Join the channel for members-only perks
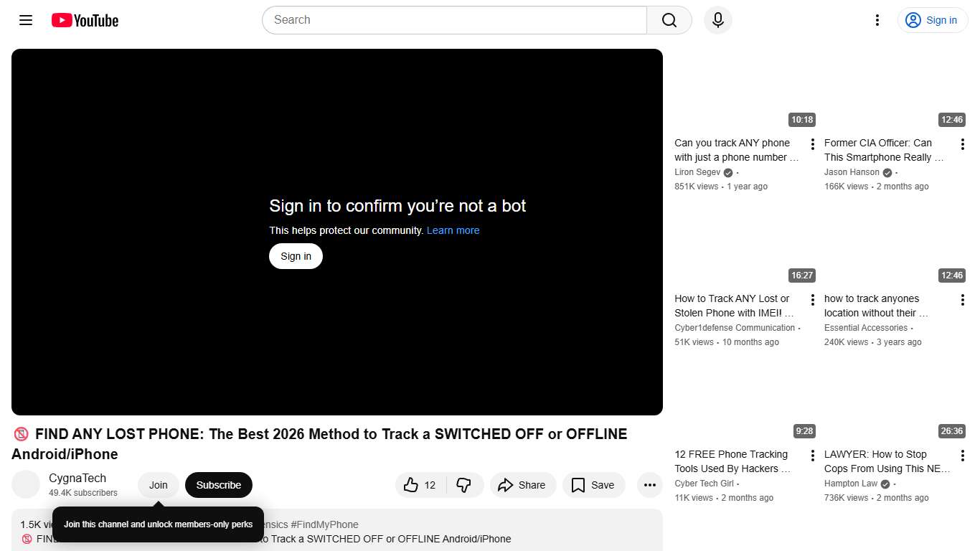 [x=158, y=485]
